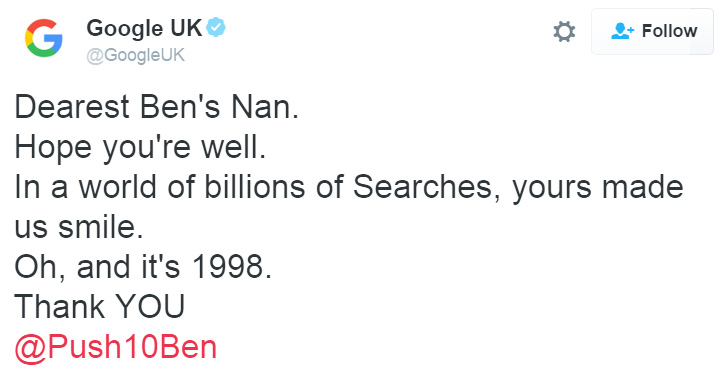Viewport: 726px width, 376px height.
Task: Open the @Push10Ben mention
Action: click(116, 347)
